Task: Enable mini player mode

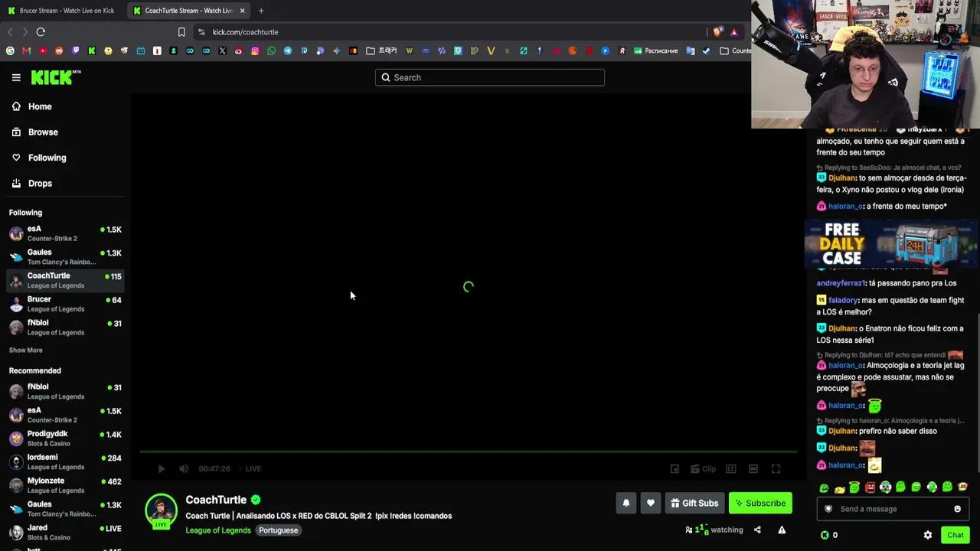Action: coord(675,468)
